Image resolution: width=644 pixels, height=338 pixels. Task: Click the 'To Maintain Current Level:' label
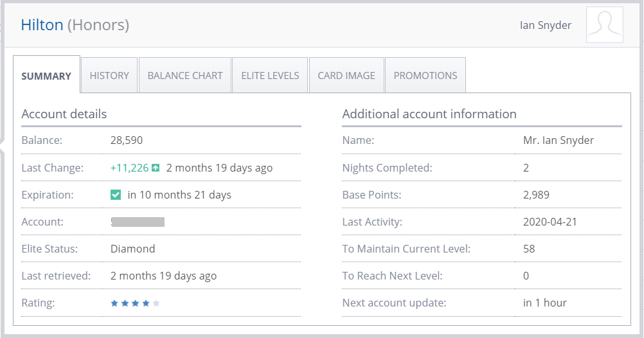pyautogui.click(x=406, y=249)
